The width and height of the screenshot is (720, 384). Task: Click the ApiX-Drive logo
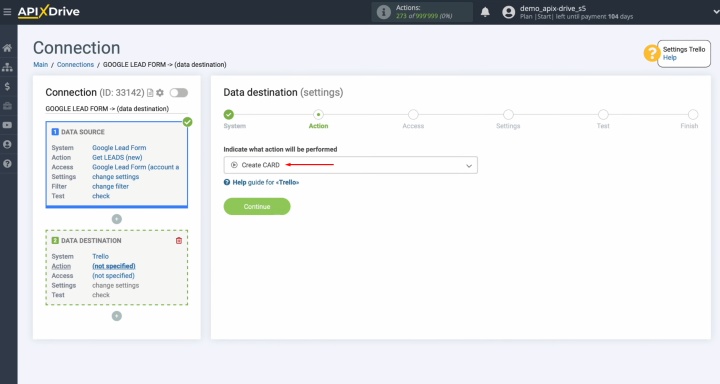49,11
